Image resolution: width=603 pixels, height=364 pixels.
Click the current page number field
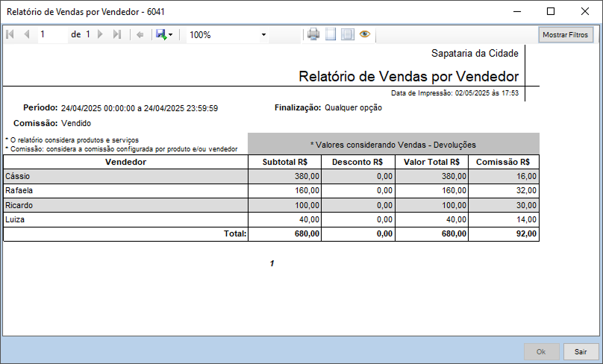[x=52, y=34]
